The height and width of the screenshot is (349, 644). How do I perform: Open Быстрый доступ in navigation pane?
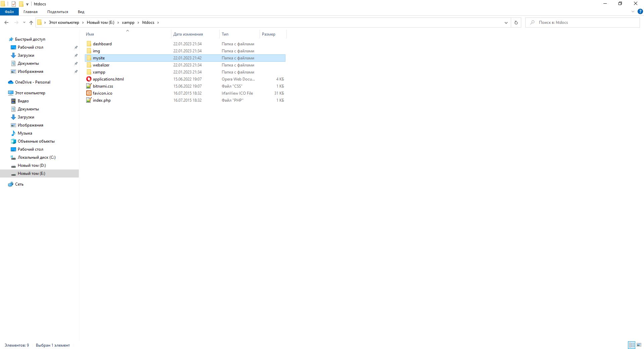30,39
